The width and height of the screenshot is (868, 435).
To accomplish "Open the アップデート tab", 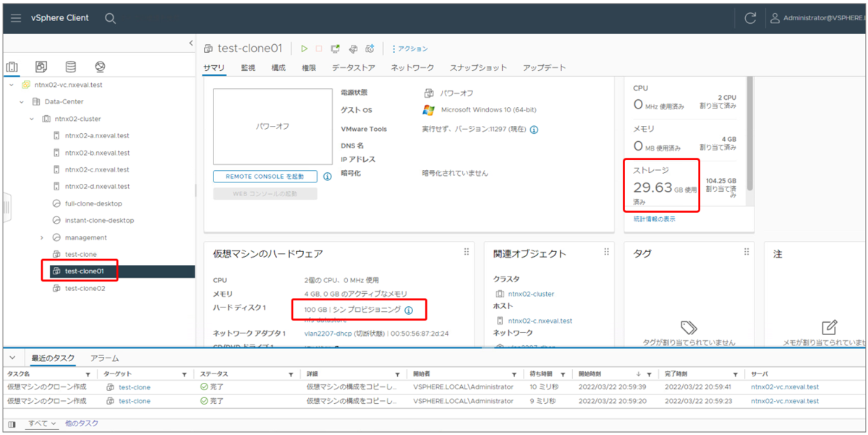I will click(x=544, y=67).
